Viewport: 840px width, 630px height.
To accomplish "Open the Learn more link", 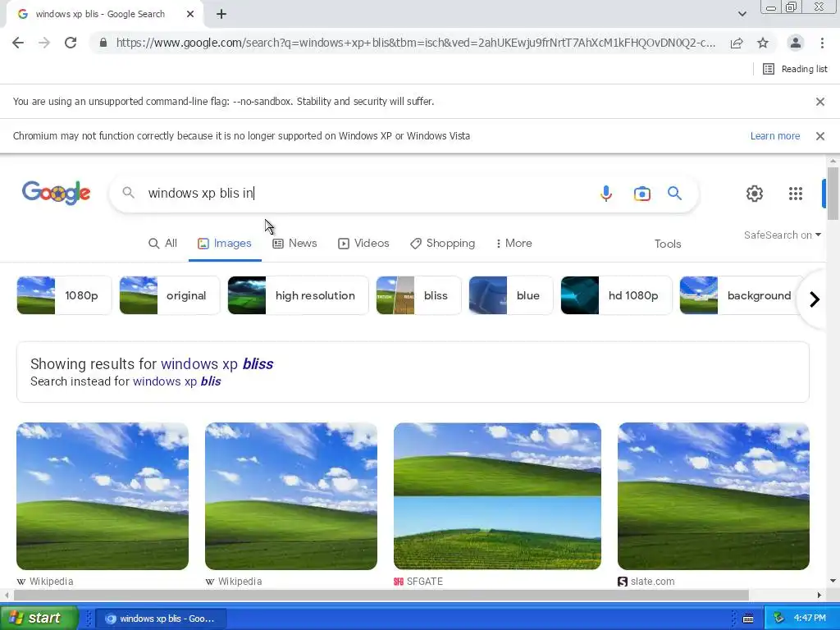I will coord(774,136).
